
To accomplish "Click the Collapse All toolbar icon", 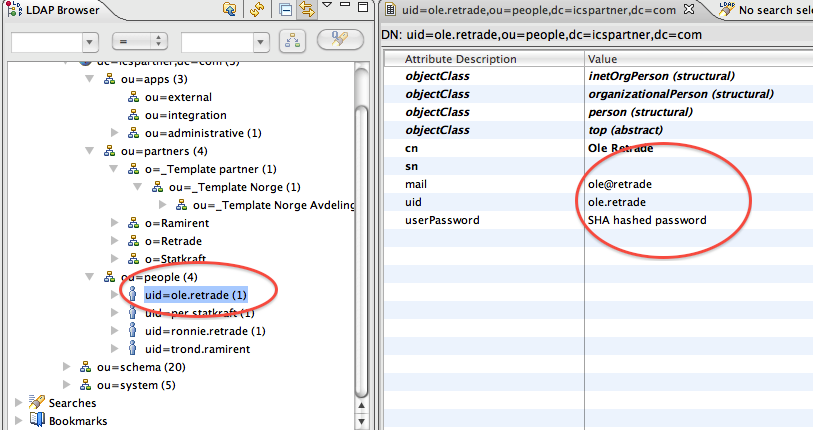I will click(x=285, y=9).
